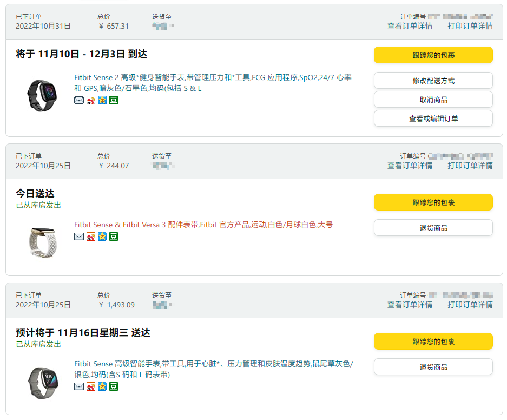507x420 pixels.
Task: Click 打印订单详情 for the ¥244.07 order
Action: click(470, 166)
